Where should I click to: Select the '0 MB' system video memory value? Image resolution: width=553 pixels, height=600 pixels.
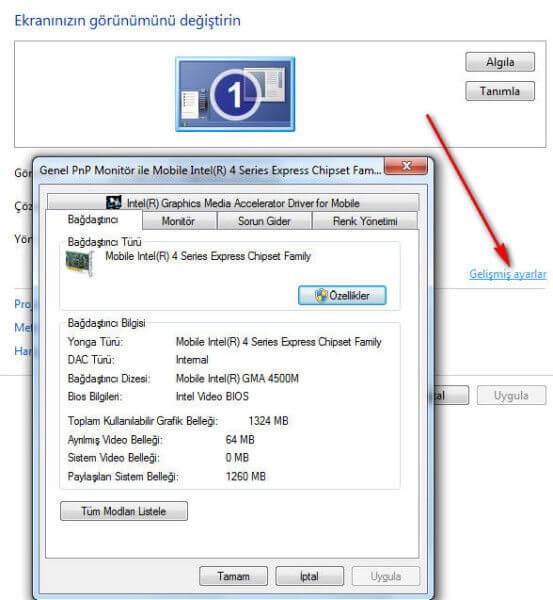(x=237, y=458)
